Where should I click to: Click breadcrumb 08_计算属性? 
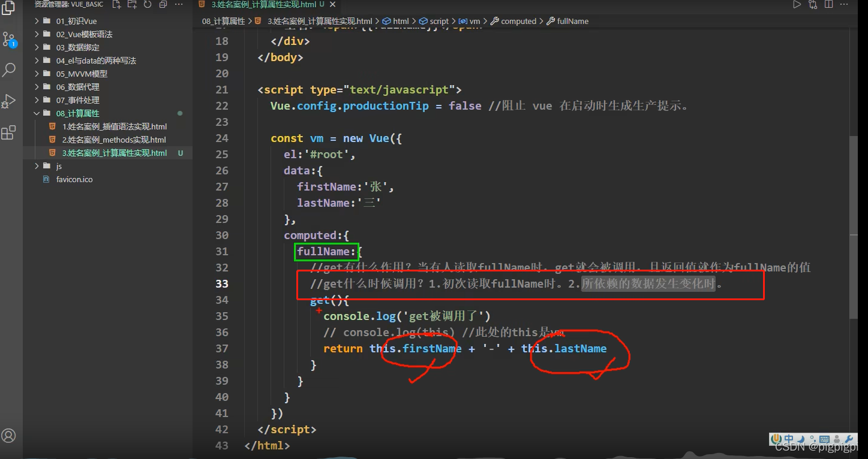click(223, 21)
